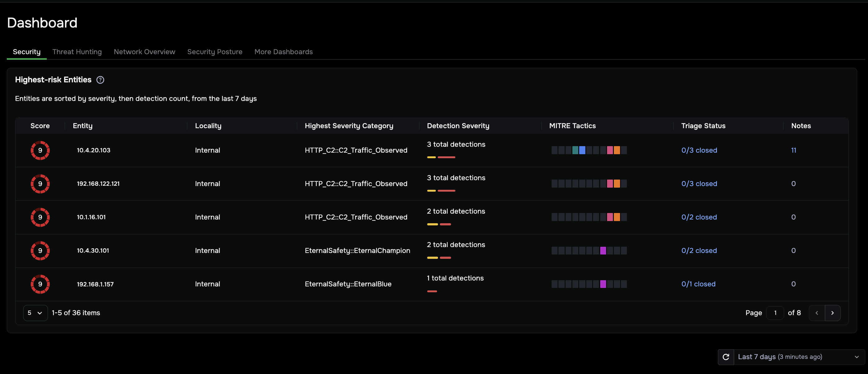Click the refresh icon beside Last 7 days
This screenshot has height=374, width=868.
click(726, 357)
